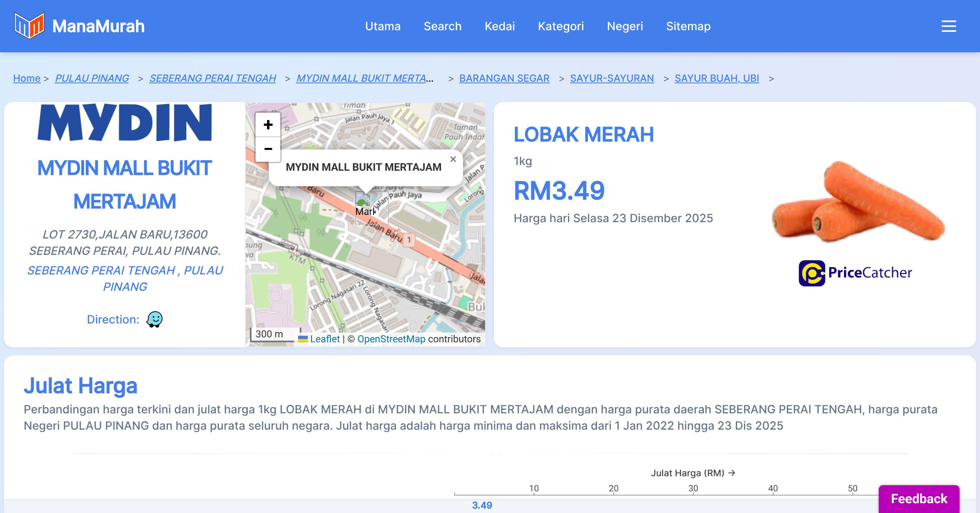Open SAYUR-SAYURAN breadcrumb link
This screenshot has height=513, width=980.
click(x=612, y=78)
